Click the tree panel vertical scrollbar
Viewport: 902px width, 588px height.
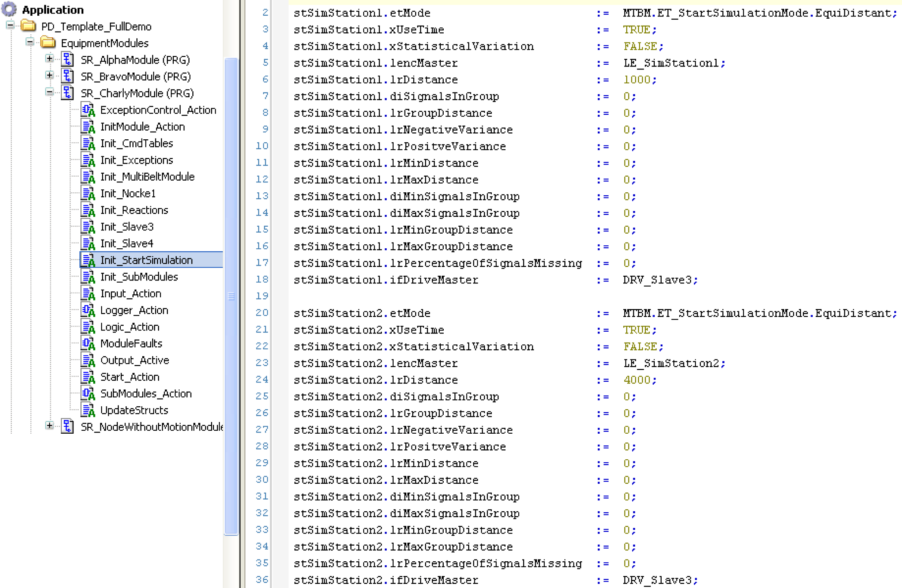pos(231,296)
